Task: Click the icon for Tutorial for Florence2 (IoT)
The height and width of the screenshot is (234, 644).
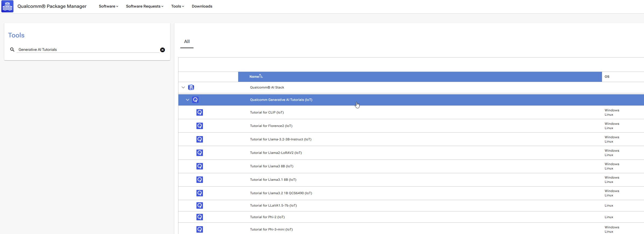Action: 200,126
